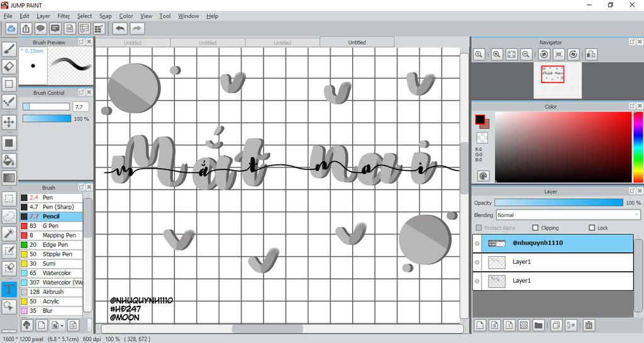Adjust the brush size slider
This screenshot has width=644, height=343.
[x=46, y=107]
